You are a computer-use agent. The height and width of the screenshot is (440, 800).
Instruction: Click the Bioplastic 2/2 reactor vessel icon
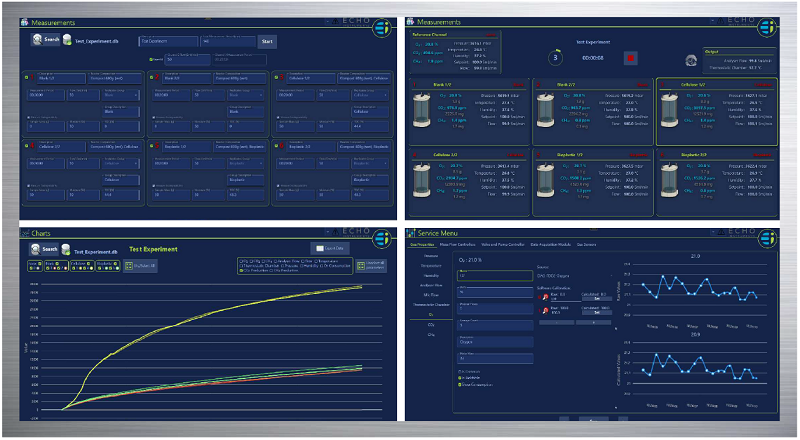coord(672,179)
